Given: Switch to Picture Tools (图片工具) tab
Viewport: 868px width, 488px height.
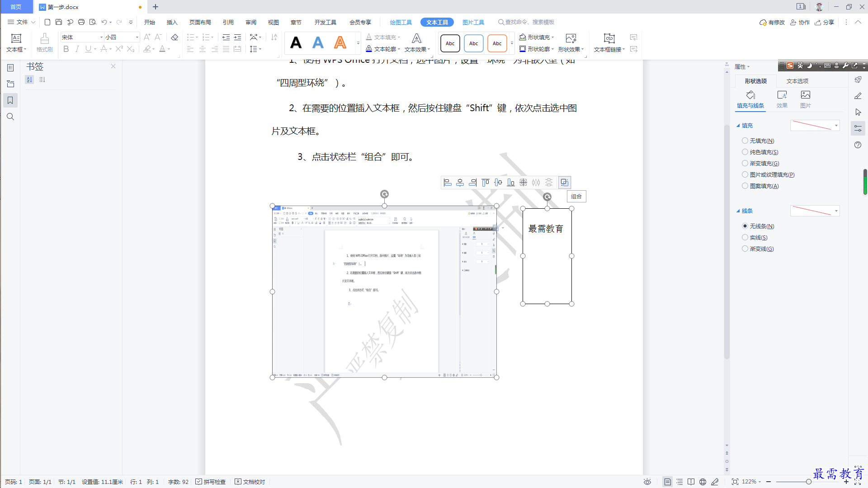Looking at the screenshot, I should [x=473, y=22].
